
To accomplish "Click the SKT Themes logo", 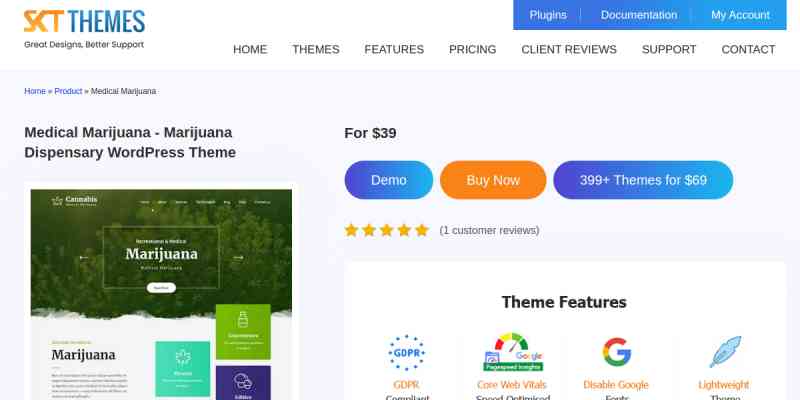I will [x=84, y=29].
